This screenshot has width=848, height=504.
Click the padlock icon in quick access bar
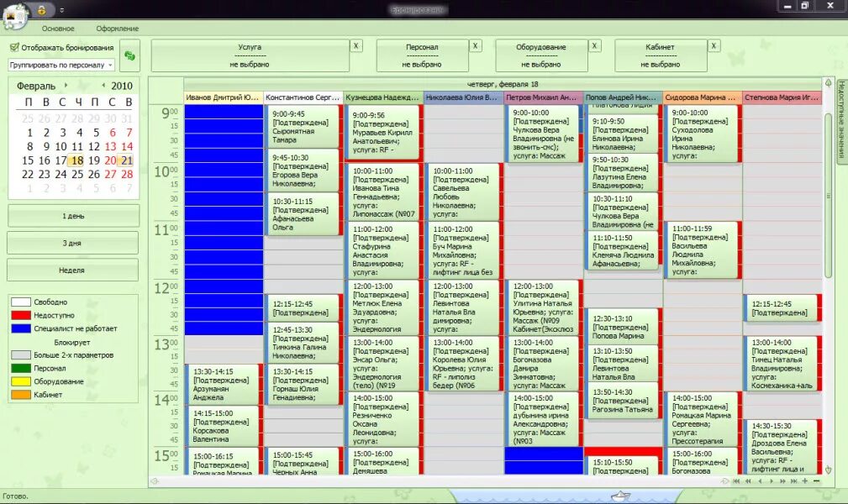pyautogui.click(x=42, y=10)
